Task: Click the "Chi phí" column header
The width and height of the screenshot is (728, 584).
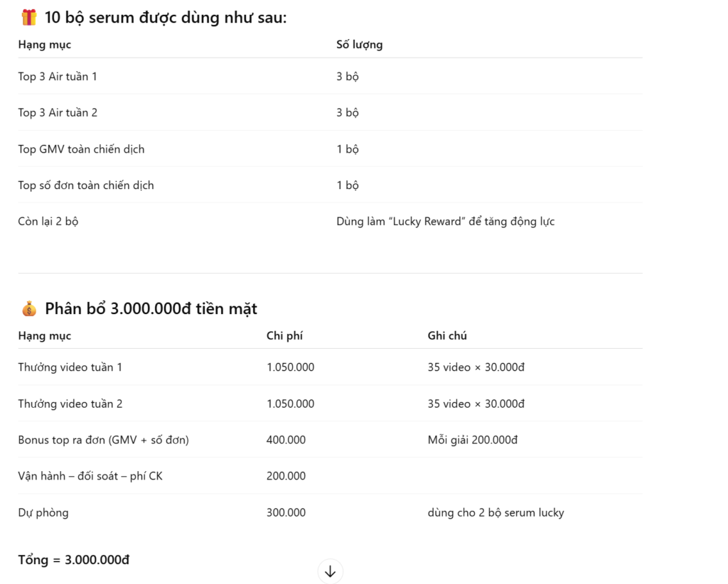Action: tap(284, 336)
